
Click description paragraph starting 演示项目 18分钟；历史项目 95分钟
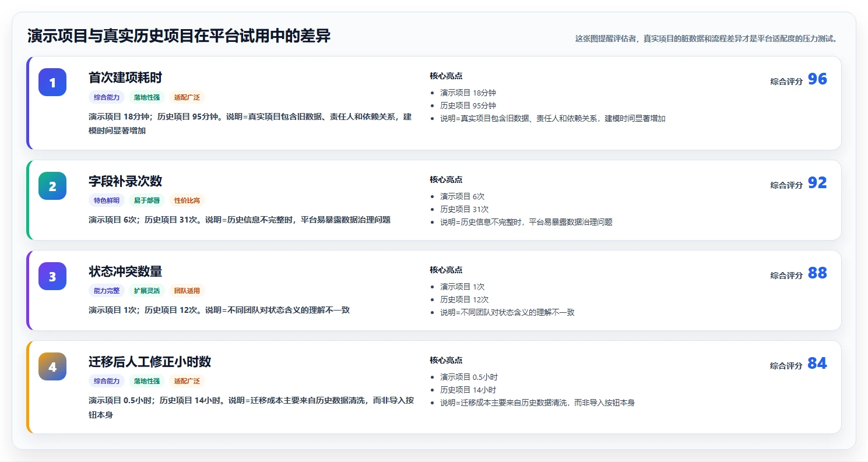coord(251,124)
